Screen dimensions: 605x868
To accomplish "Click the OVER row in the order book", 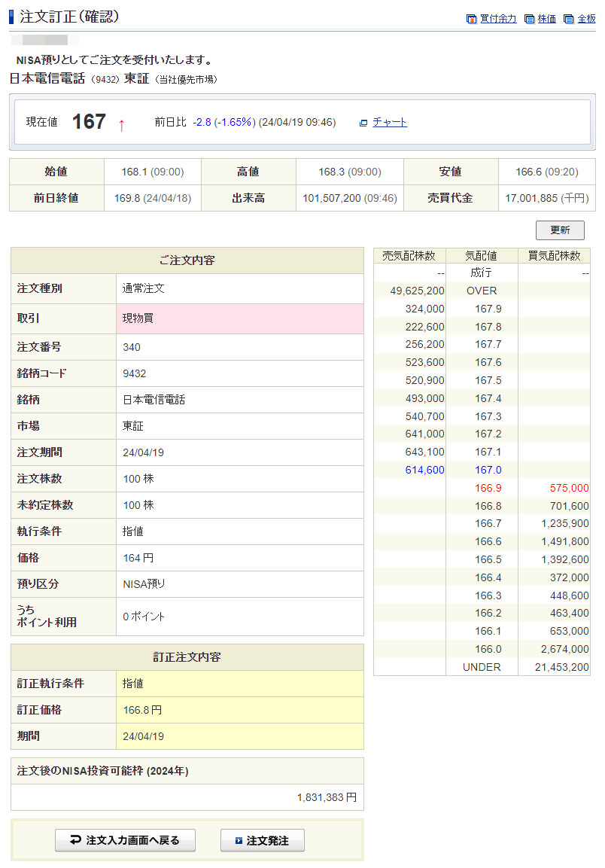I will [x=482, y=291].
